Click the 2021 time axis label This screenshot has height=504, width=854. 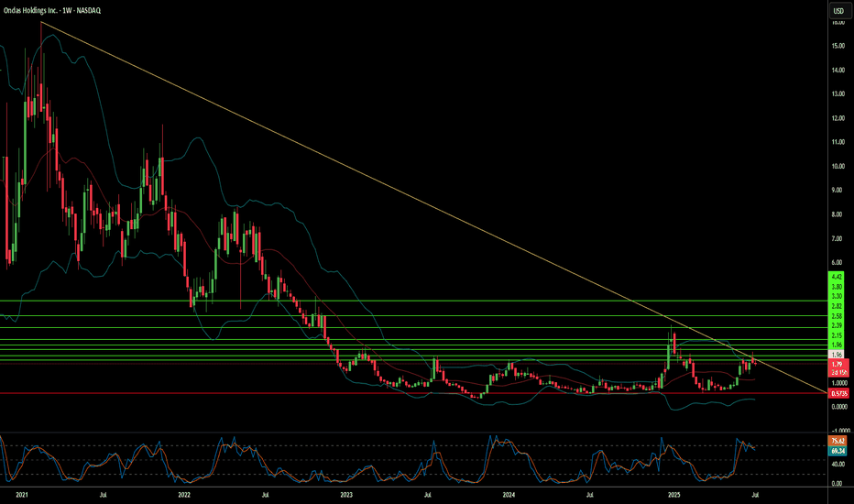(22, 495)
